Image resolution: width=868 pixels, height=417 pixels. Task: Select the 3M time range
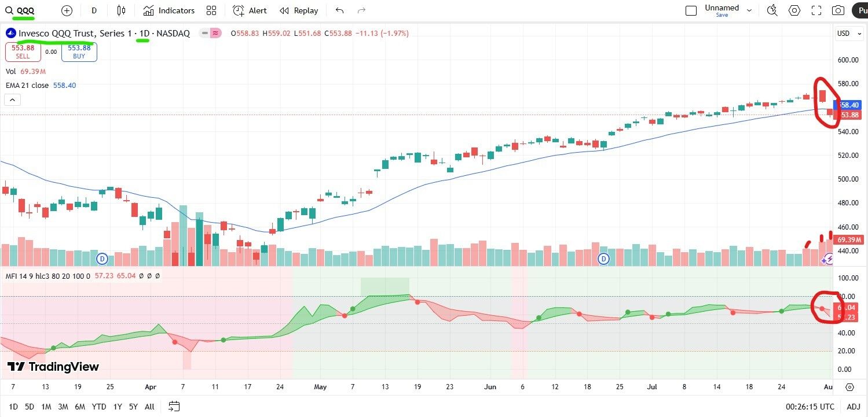tap(63, 407)
